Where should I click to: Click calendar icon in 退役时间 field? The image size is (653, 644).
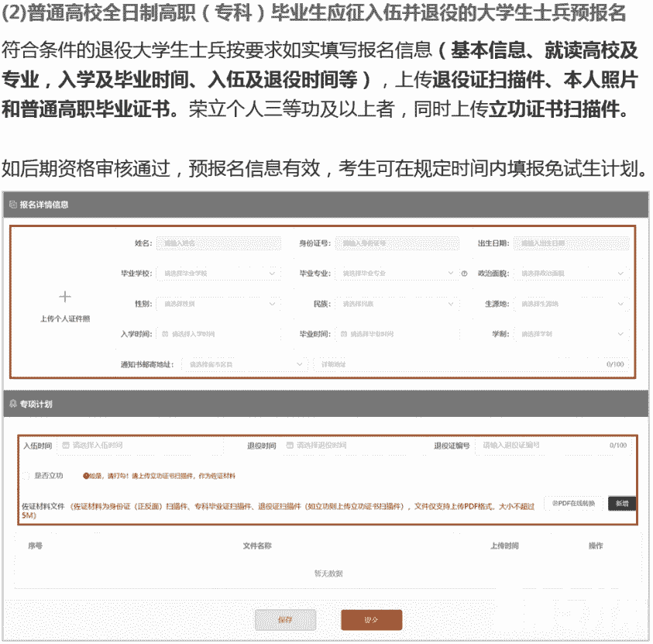[x=290, y=446]
